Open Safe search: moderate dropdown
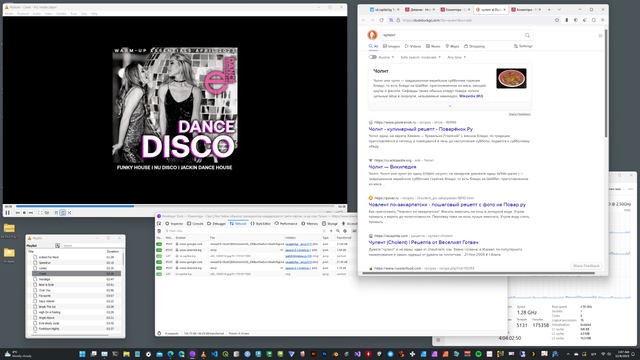 point(420,57)
